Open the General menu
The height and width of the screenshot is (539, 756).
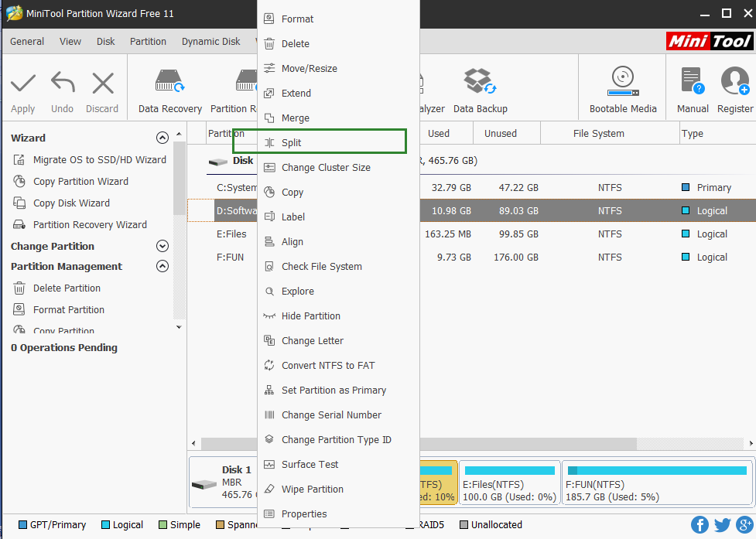27,42
